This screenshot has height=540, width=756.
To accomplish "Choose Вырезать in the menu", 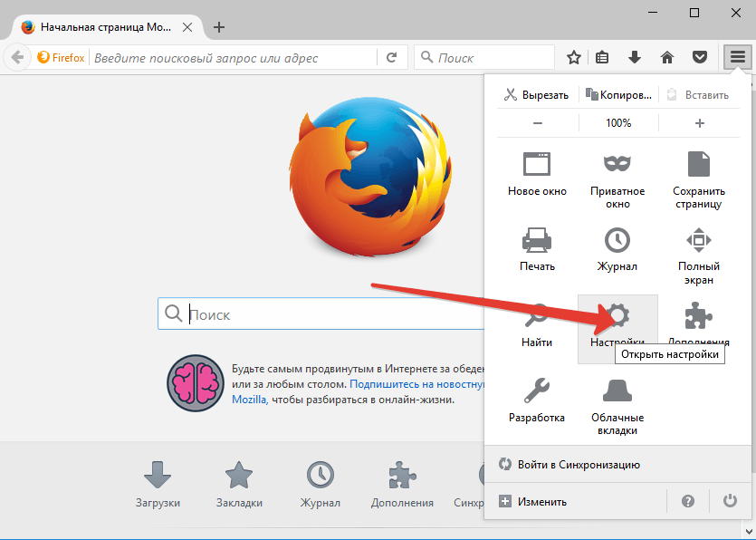I will click(x=536, y=94).
